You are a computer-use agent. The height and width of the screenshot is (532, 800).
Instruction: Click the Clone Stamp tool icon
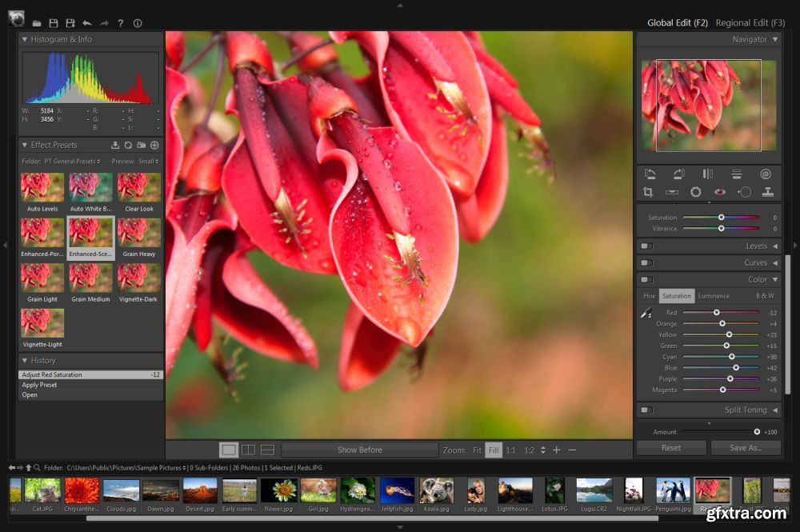767,192
